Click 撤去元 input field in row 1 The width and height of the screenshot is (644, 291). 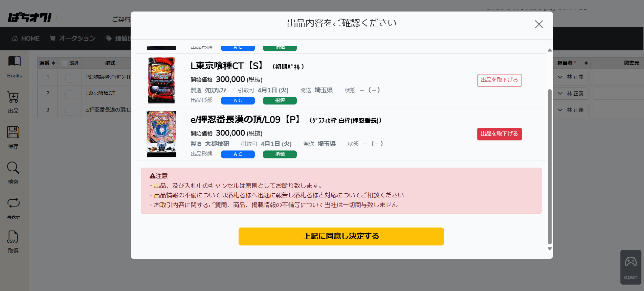[618, 77]
